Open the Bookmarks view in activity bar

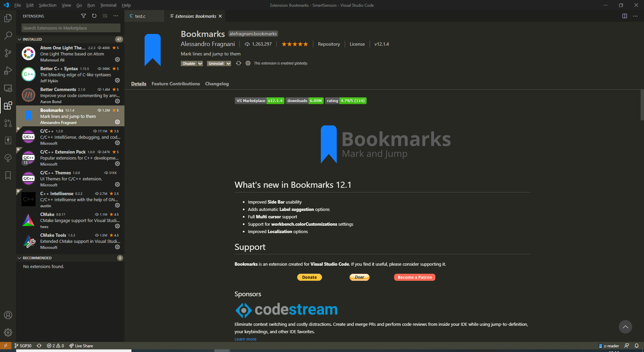8,175
